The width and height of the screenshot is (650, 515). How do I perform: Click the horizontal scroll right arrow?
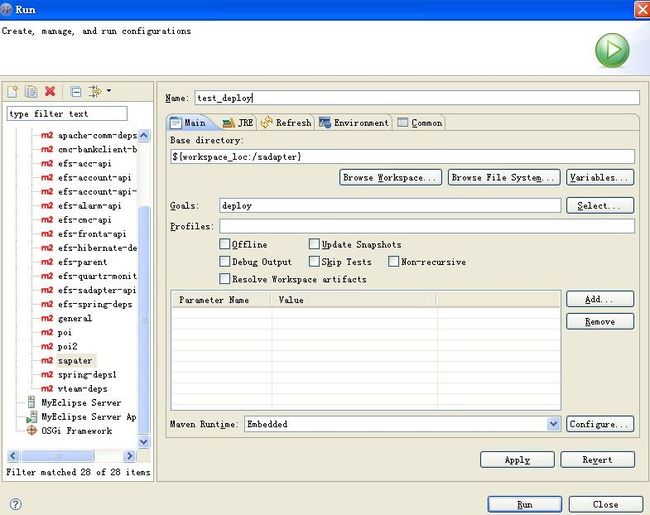click(130, 456)
